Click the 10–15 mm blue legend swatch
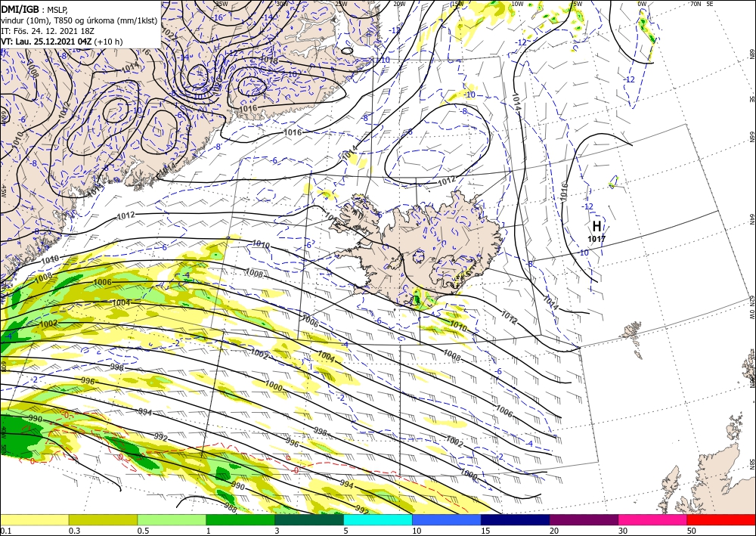Image resolution: width=756 pixels, height=536 pixels. coord(447,519)
